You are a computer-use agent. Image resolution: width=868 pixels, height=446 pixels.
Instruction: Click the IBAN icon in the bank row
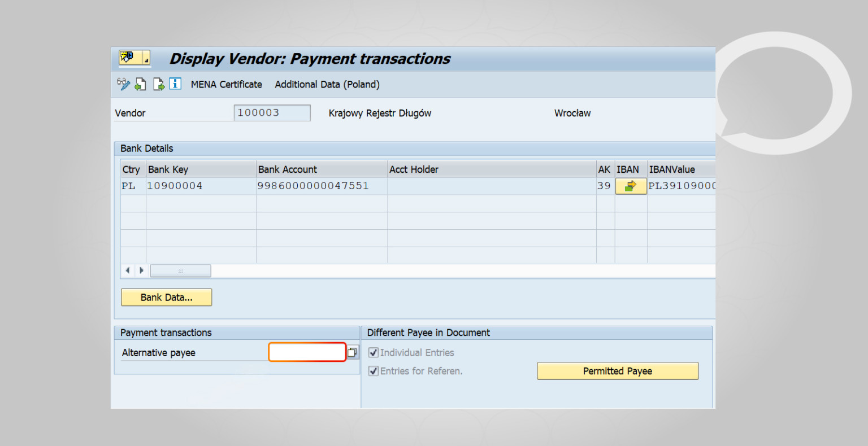tap(631, 185)
